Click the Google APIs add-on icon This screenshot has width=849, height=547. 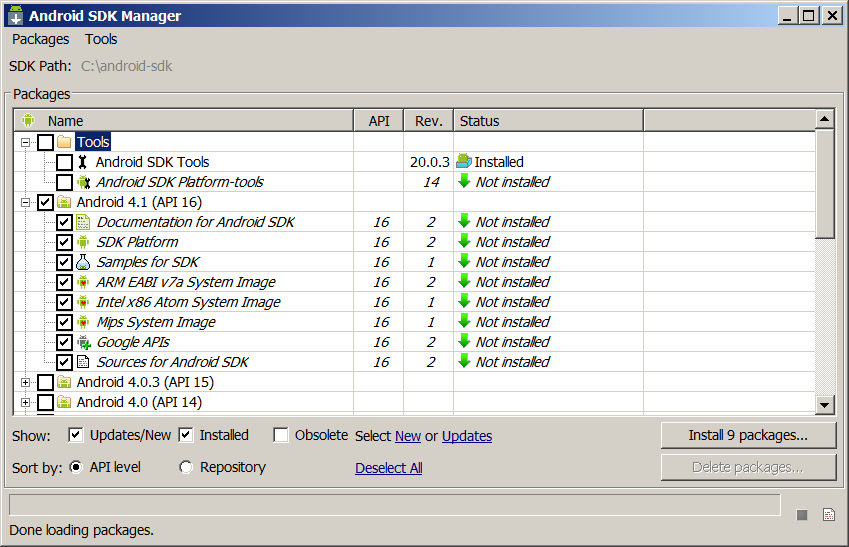click(83, 342)
